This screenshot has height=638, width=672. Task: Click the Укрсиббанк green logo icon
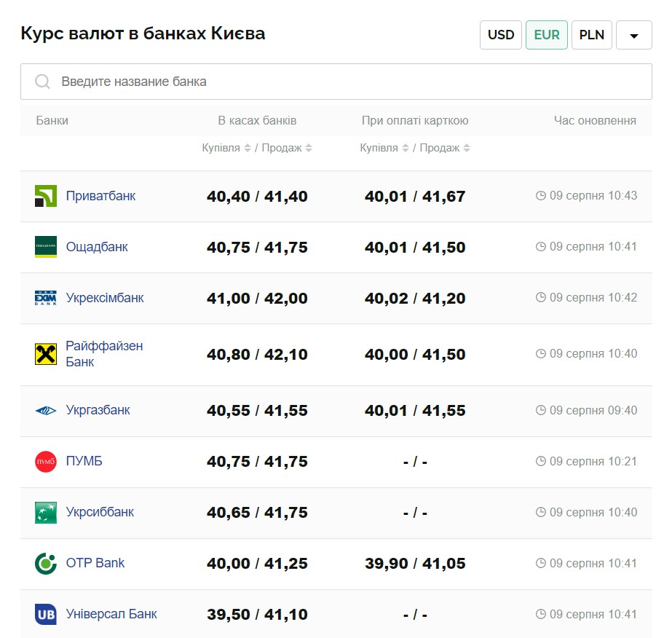click(45, 513)
